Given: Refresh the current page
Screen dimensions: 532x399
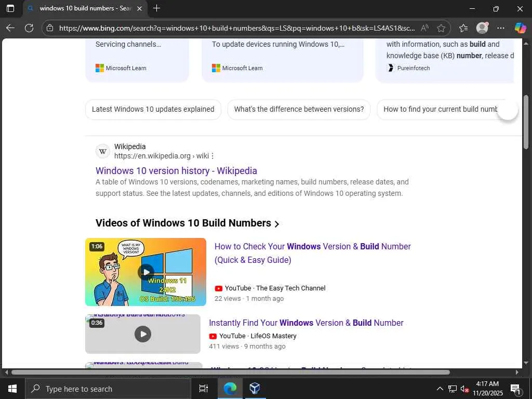Looking at the screenshot, I should 29,28.
